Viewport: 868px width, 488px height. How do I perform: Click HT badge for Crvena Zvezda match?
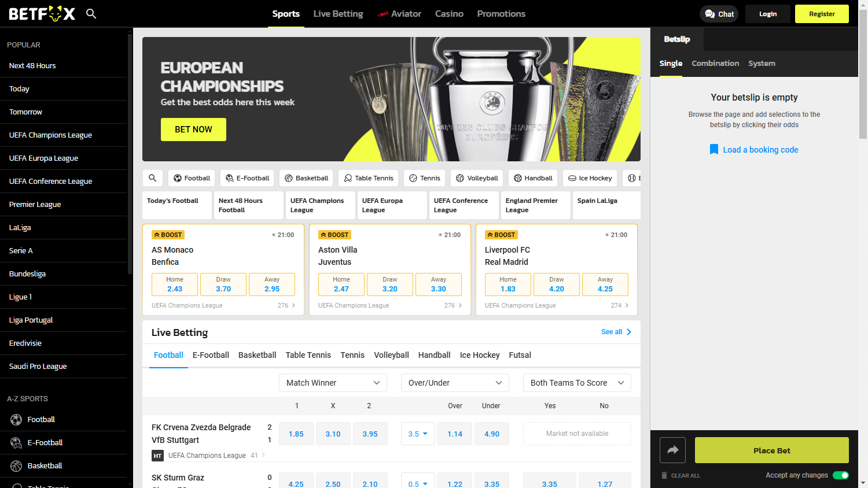coord(157,456)
